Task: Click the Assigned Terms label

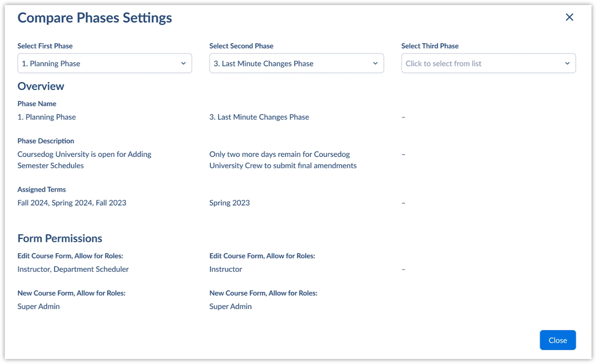Action: click(41, 190)
